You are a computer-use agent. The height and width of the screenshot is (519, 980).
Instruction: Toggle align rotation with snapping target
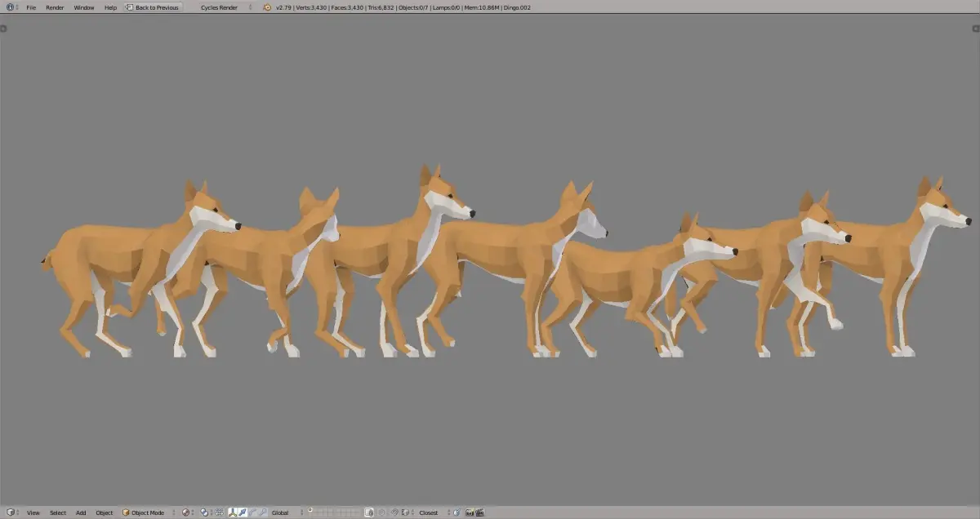[457, 512]
